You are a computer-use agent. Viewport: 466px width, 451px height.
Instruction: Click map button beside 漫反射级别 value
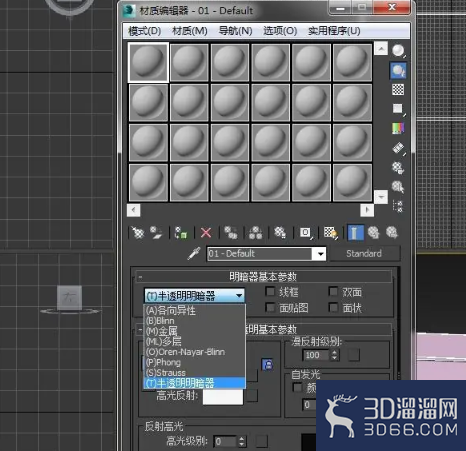(354, 355)
